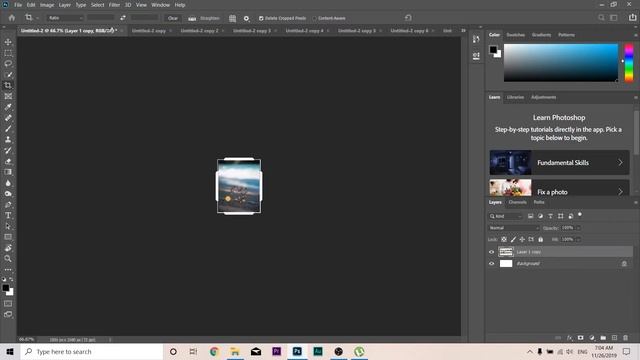Select the Frame tool

pyautogui.click(x=8, y=96)
